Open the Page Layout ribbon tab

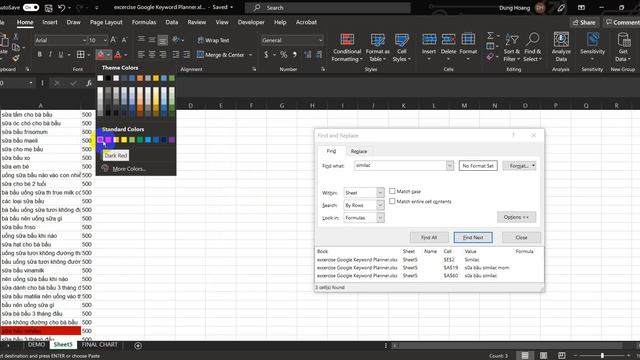(106, 22)
